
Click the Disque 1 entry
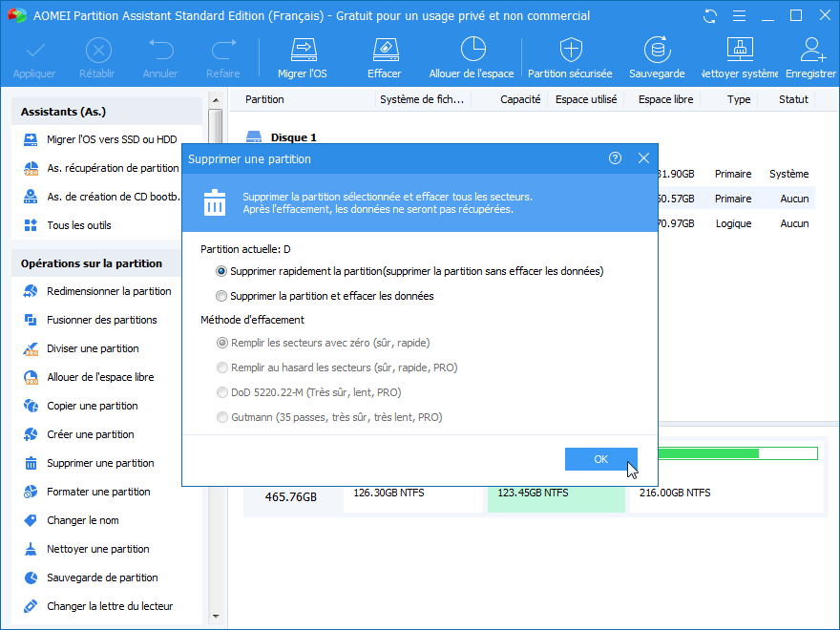pos(282,137)
